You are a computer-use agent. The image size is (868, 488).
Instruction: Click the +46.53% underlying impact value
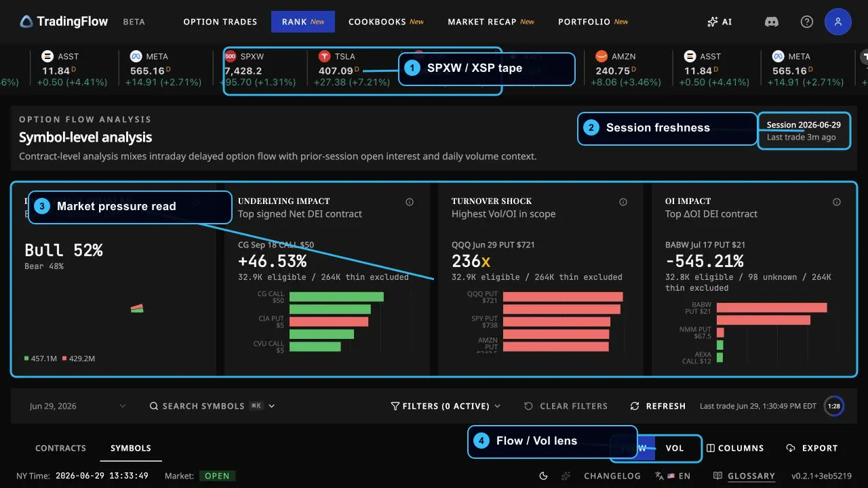(272, 261)
